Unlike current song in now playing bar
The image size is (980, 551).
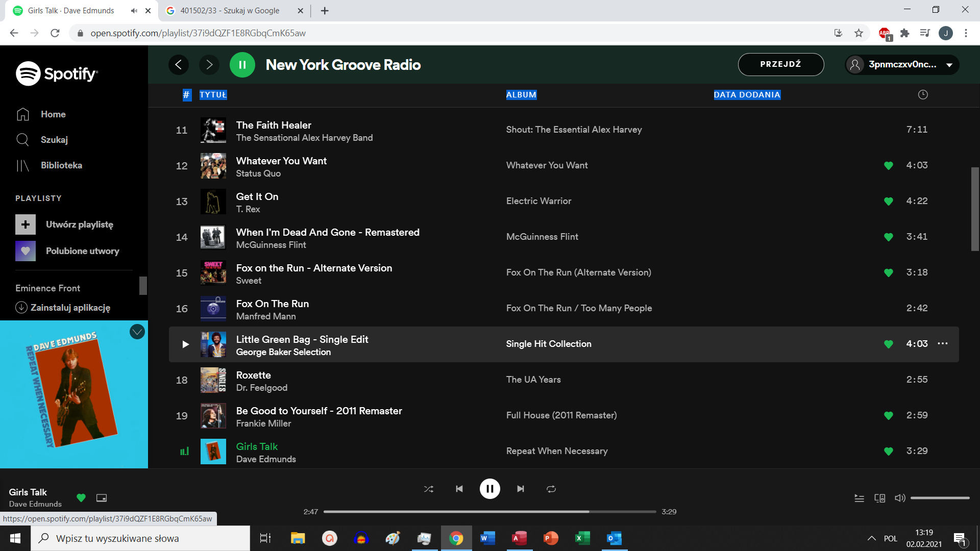81,498
